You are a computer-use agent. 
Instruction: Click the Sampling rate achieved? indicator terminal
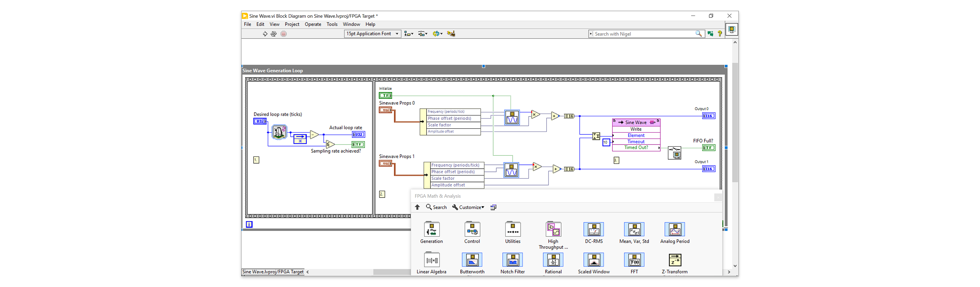tap(358, 144)
